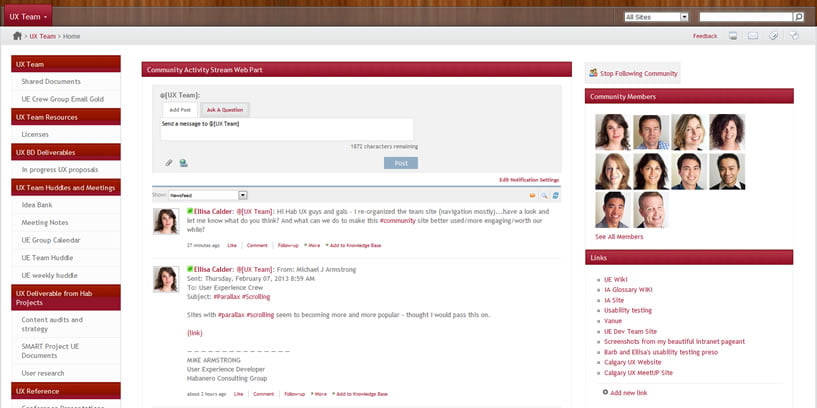The image size is (817, 408).
Task: Click the green status icon on the second Ellisa Calder post
Action: pyautogui.click(x=190, y=269)
